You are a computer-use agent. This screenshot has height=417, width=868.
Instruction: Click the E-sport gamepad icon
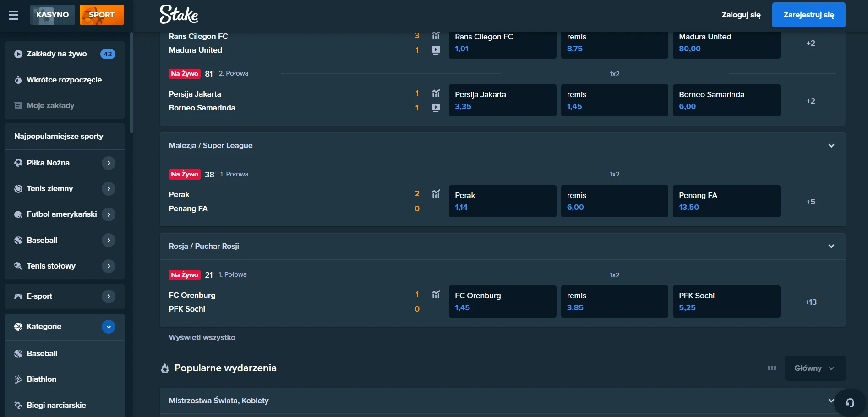tap(18, 296)
